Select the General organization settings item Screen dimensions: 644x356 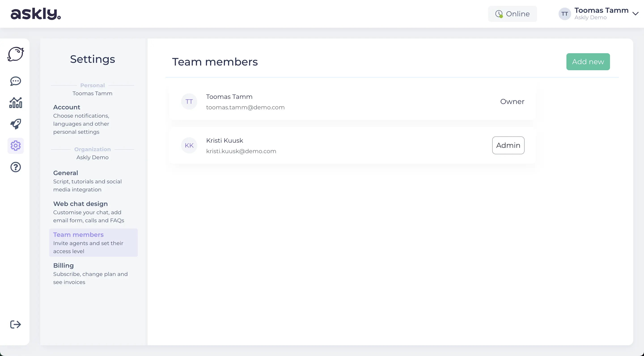coord(65,173)
